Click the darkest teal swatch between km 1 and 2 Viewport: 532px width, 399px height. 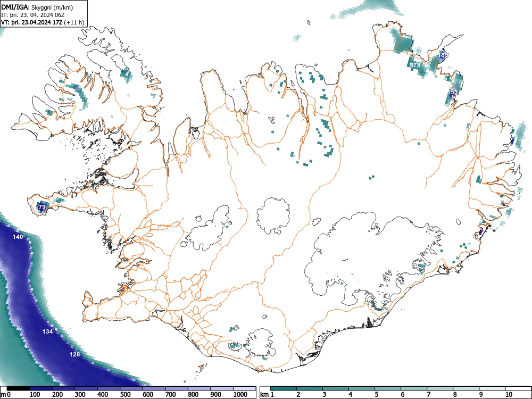click(284, 388)
